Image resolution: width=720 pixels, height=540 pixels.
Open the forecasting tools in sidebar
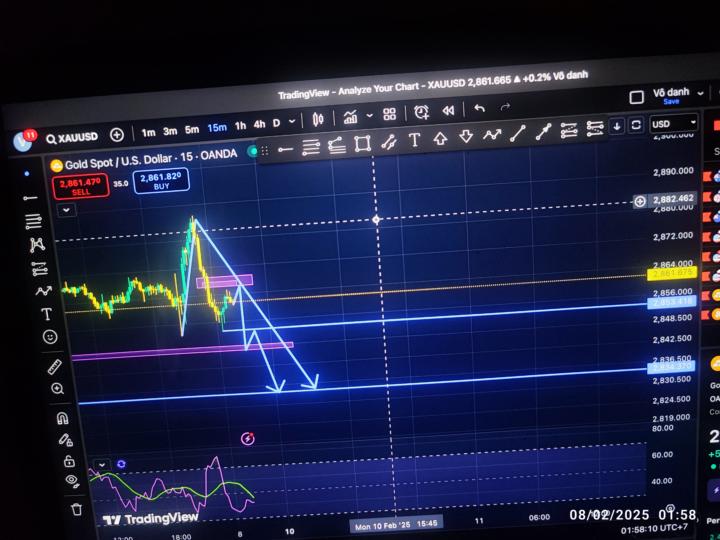(40, 268)
